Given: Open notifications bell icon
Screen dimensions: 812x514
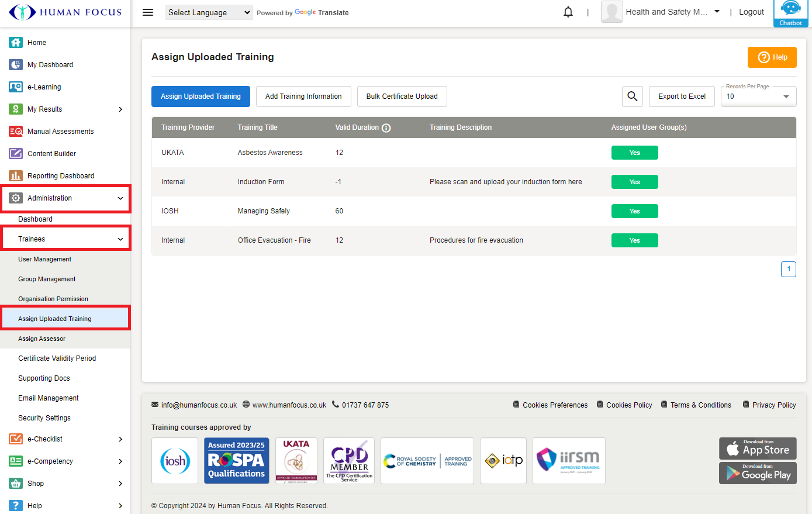Looking at the screenshot, I should tap(568, 12).
